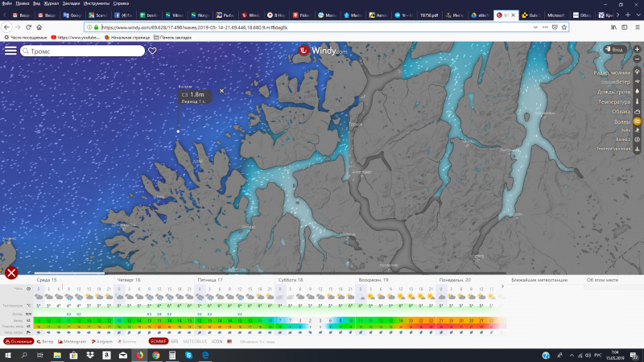Open the Meteogram tab
The width and height of the screenshot is (644, 362).
(x=74, y=341)
